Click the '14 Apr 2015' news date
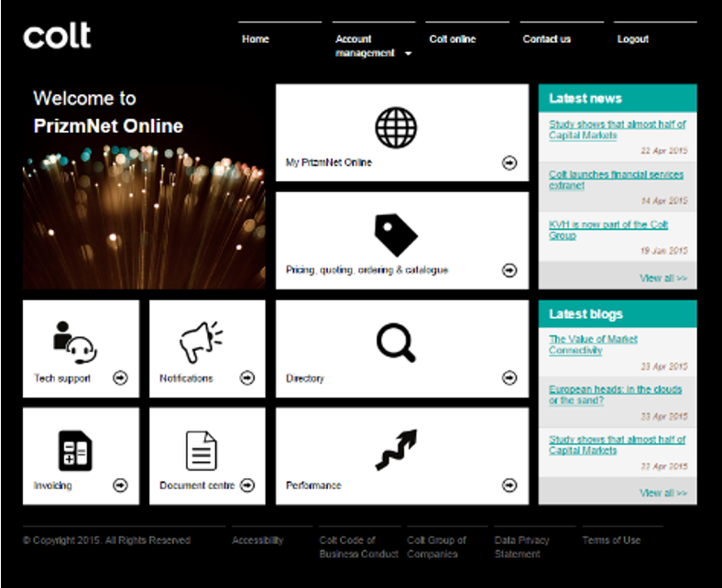The width and height of the screenshot is (722, 588). point(664,201)
